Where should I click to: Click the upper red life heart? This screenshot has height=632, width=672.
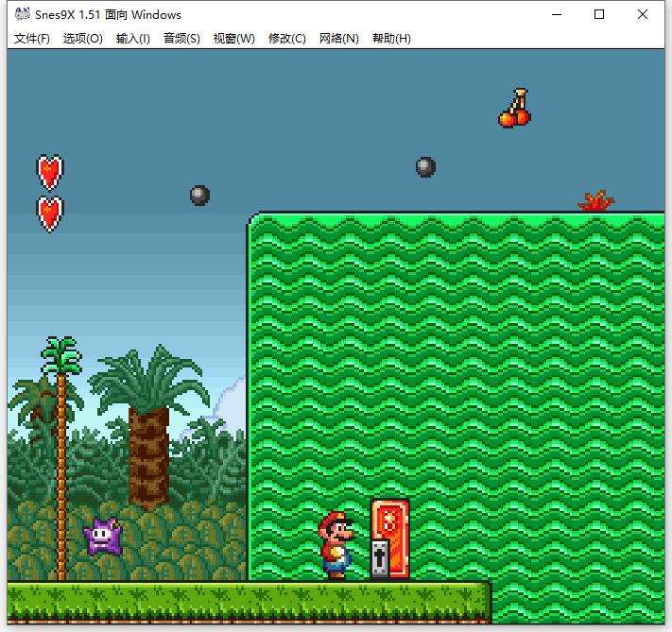point(50,172)
